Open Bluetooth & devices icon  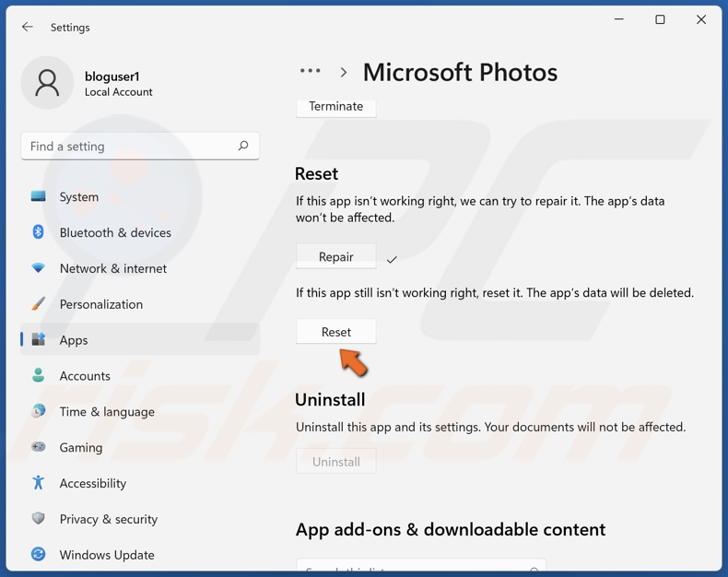click(39, 232)
